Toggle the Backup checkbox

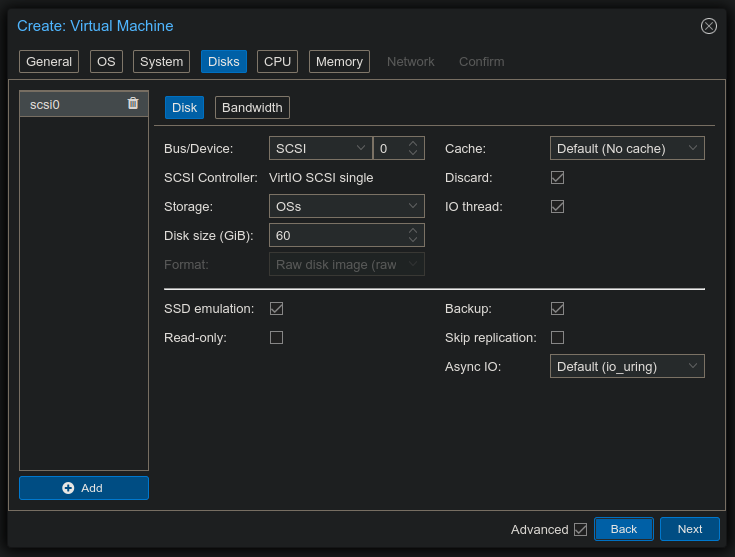pyautogui.click(x=558, y=309)
